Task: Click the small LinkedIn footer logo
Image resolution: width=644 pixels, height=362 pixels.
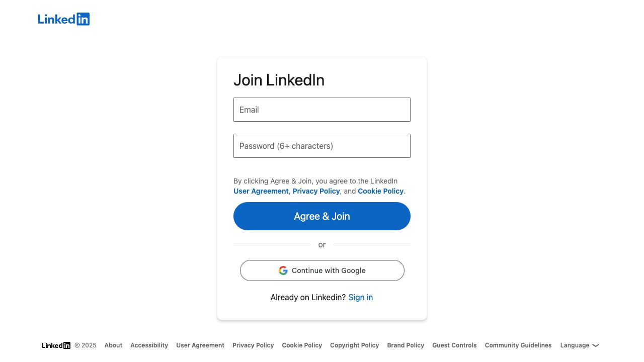Action: coord(56,345)
